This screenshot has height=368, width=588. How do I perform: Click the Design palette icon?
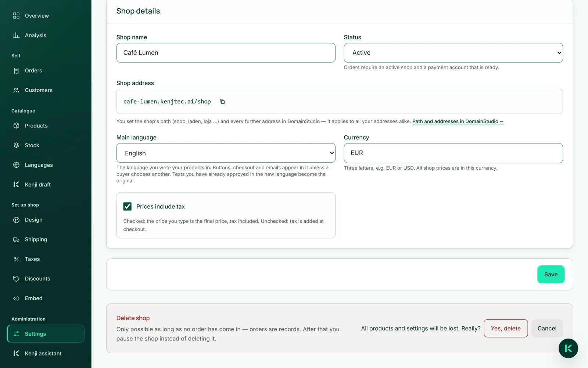[x=16, y=220]
